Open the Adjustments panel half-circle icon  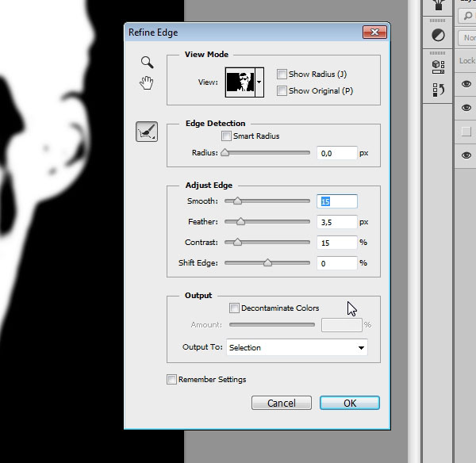pos(437,36)
